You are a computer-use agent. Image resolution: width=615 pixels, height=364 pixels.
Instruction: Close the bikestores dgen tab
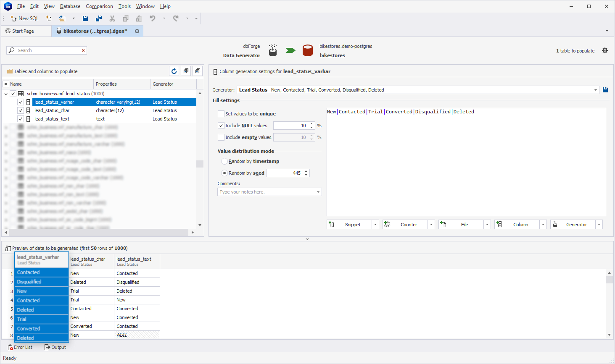click(x=137, y=31)
